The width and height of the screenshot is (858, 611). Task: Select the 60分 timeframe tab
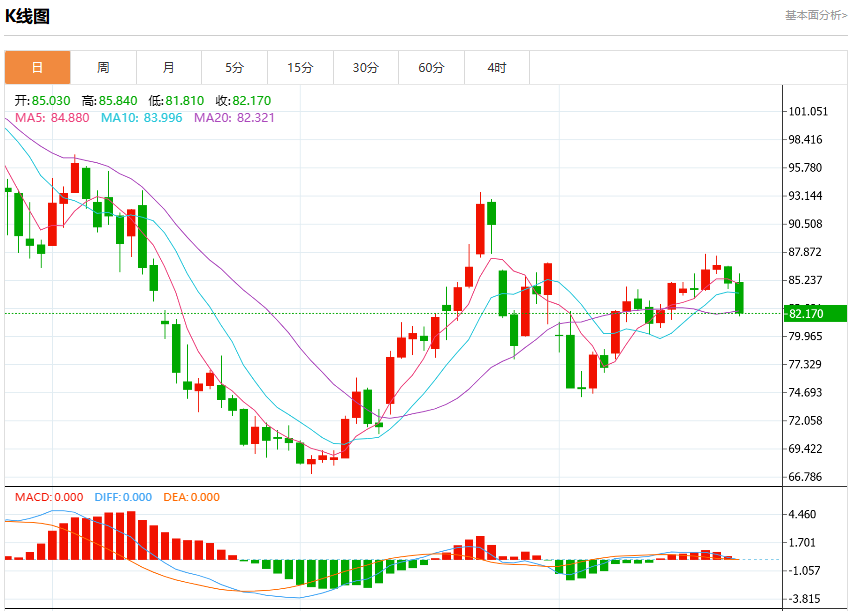(431, 67)
